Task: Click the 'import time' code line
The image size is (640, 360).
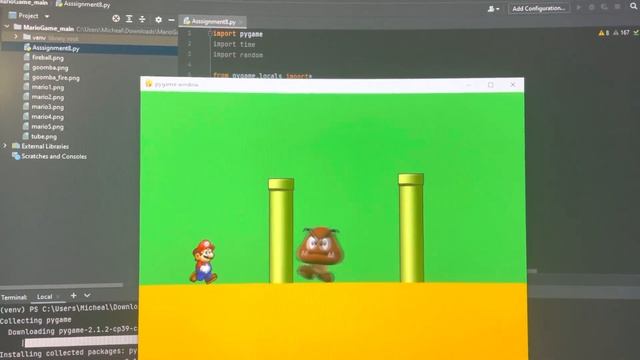Action: pyautogui.click(x=234, y=44)
